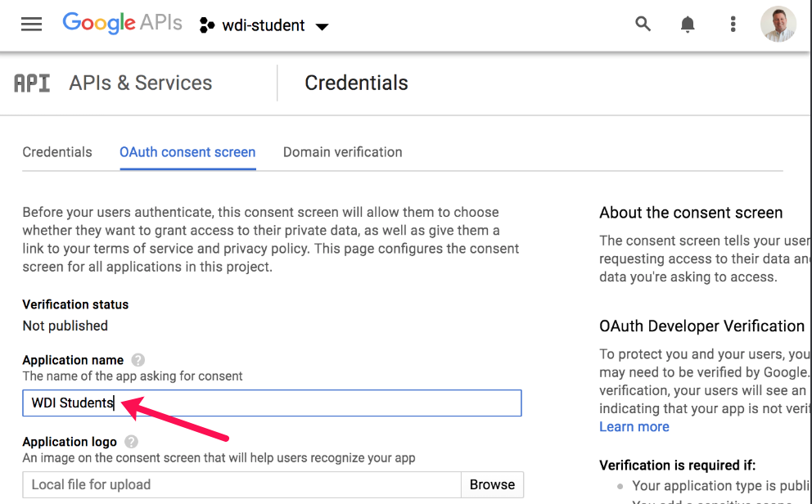Open the hamburger navigation menu

pyautogui.click(x=31, y=25)
